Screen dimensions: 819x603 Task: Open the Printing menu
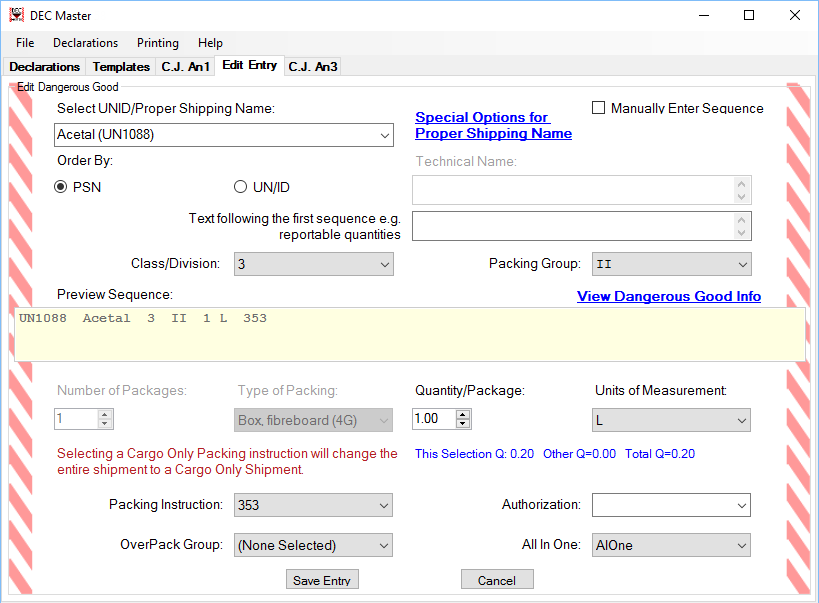[x=158, y=43]
